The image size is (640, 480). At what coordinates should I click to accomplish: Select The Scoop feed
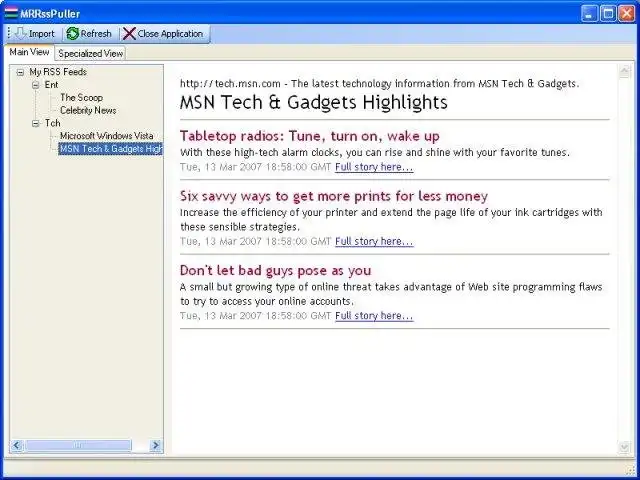click(x=81, y=98)
